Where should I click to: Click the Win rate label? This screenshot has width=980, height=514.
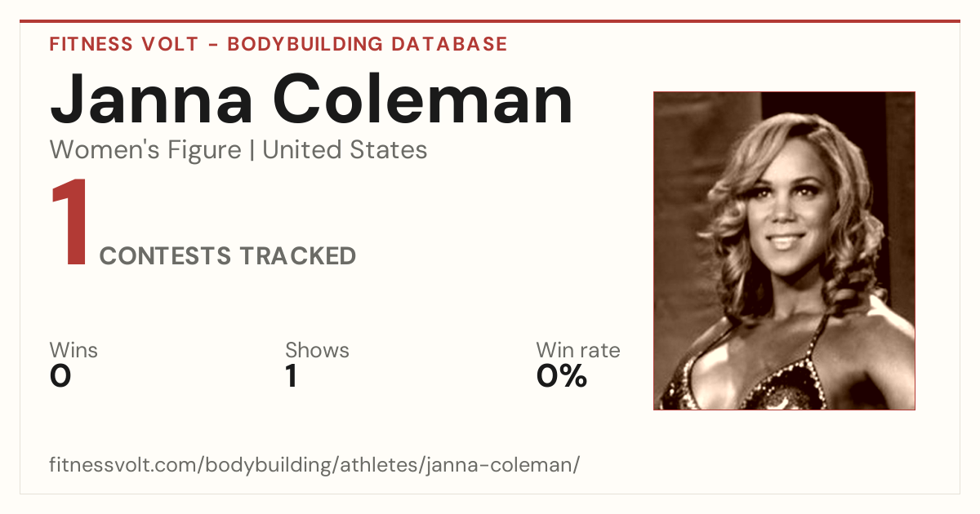tap(578, 350)
